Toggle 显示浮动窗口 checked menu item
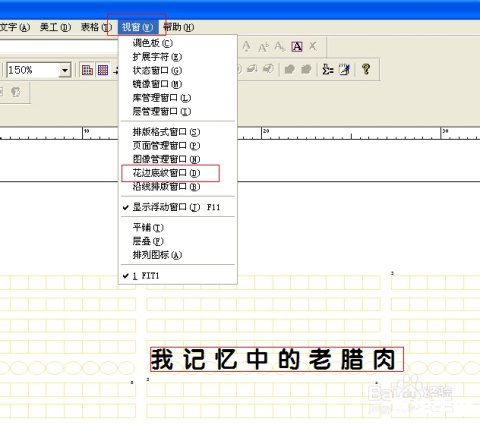The width and height of the screenshot is (480, 425). (x=178, y=207)
